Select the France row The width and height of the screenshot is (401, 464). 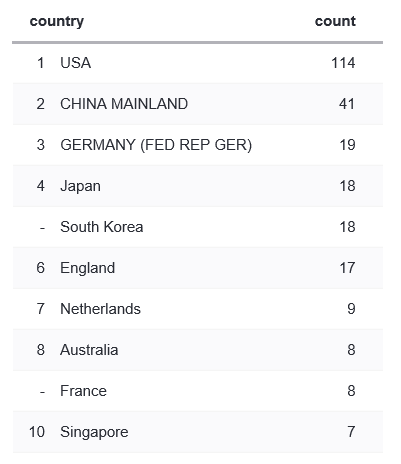click(x=198, y=391)
